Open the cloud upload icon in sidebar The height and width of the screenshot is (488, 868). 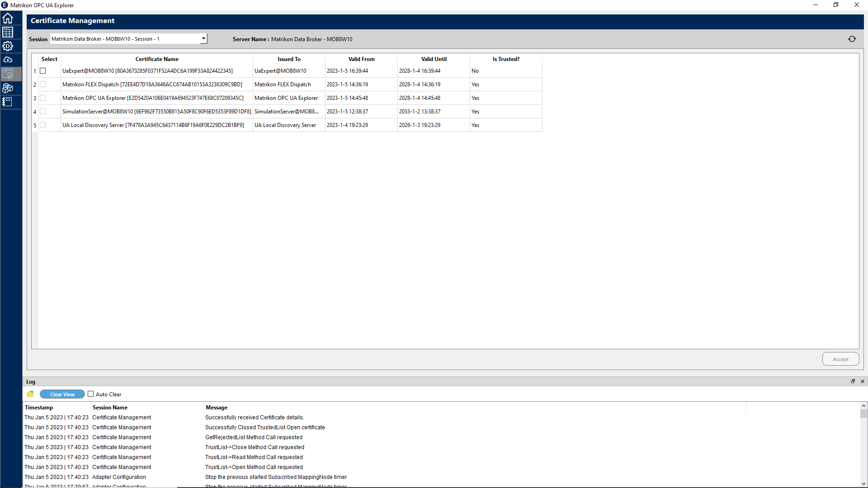[x=8, y=60]
